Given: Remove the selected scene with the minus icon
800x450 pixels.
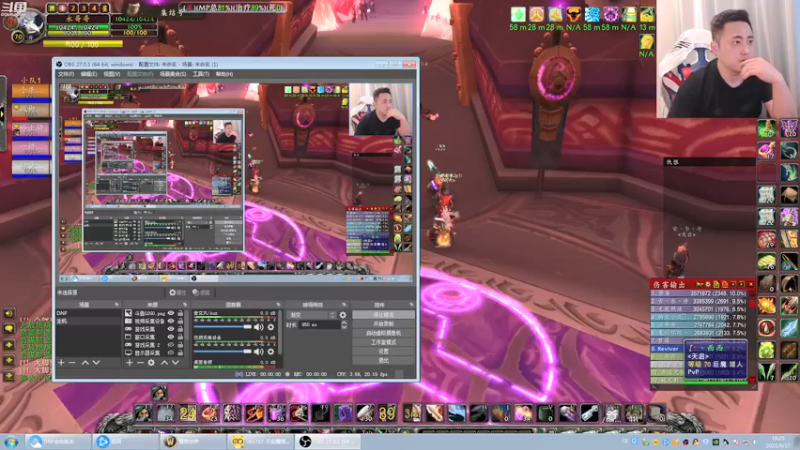Looking at the screenshot, I should coord(71,362).
